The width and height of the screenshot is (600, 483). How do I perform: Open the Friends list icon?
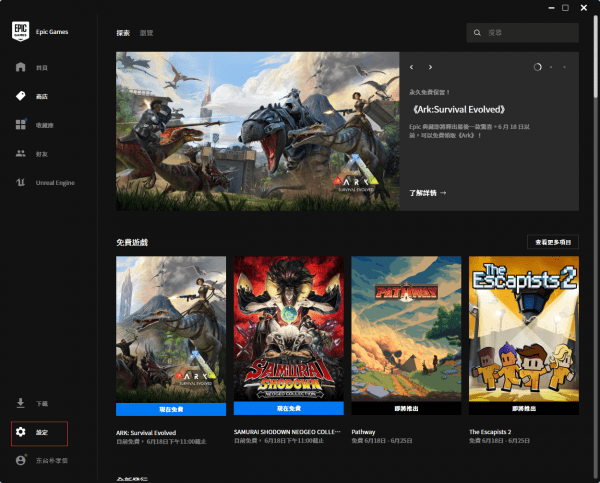pyautogui.click(x=21, y=154)
